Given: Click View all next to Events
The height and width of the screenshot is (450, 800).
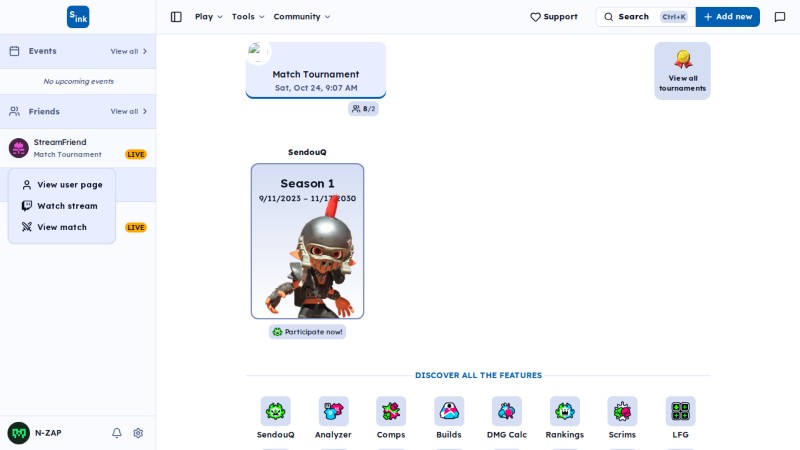Looking at the screenshot, I should click(129, 52).
